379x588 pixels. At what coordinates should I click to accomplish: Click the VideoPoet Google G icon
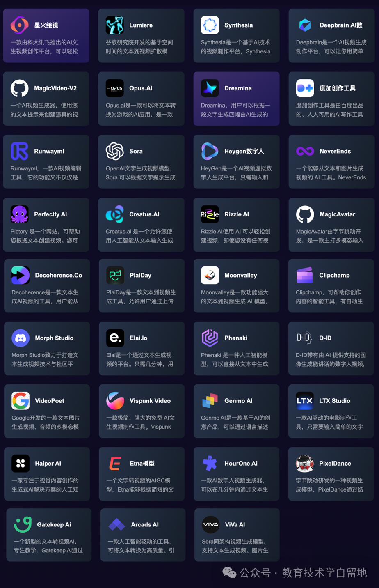pyautogui.click(x=21, y=401)
